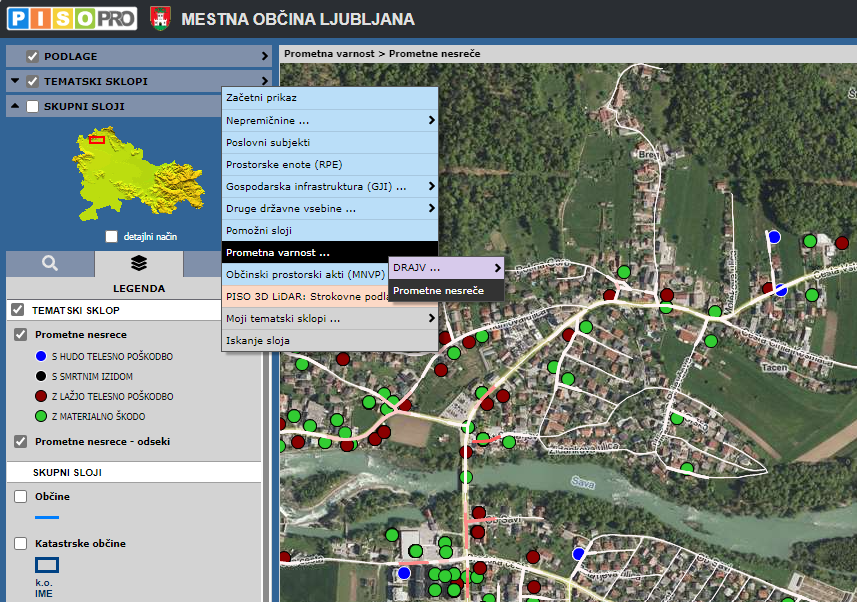Viewport: 857px width, 602px height.
Task: Select Prometne nesreče from the submenu
Action: (x=438, y=290)
